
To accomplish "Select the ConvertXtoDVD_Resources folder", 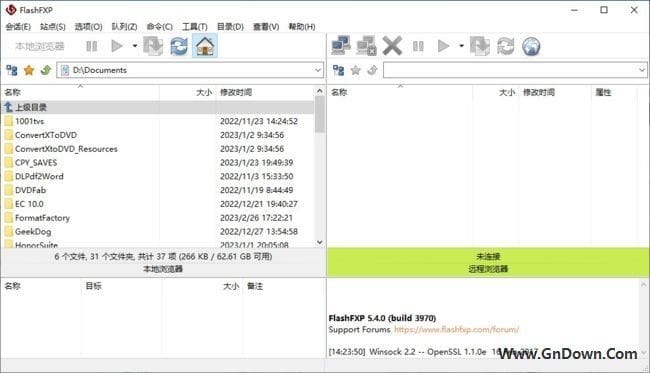I will point(158,149).
